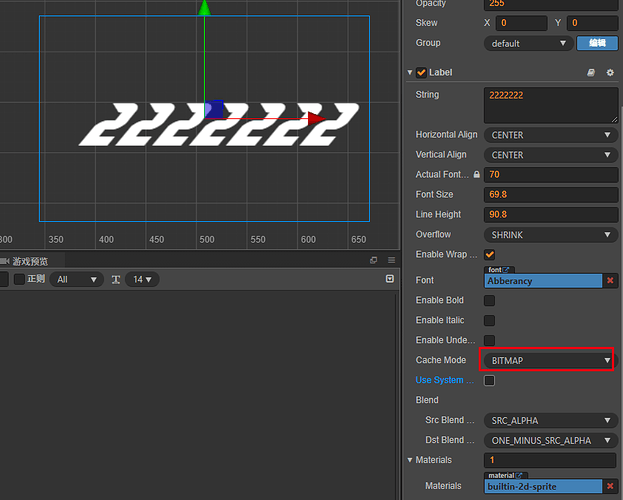This screenshot has width=623, height=500.
Task: Click the Line Height field 90.8
Action: [551, 215]
